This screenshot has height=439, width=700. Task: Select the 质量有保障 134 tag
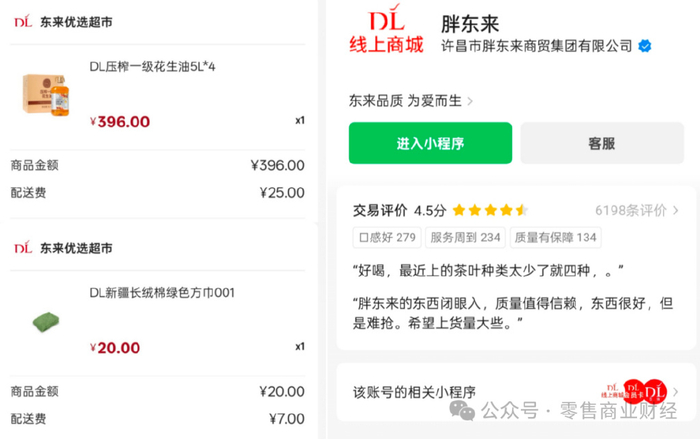555,237
